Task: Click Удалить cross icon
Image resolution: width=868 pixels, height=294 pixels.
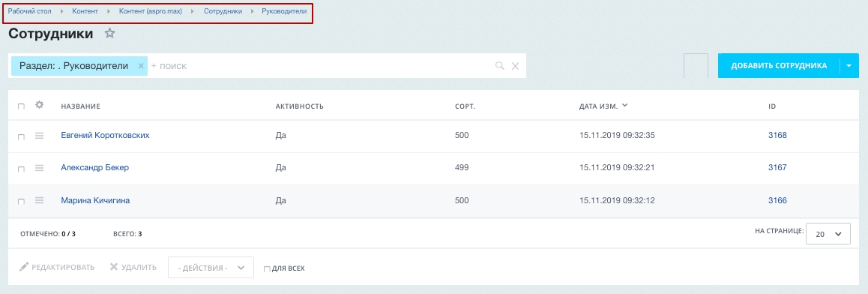Action: (113, 267)
